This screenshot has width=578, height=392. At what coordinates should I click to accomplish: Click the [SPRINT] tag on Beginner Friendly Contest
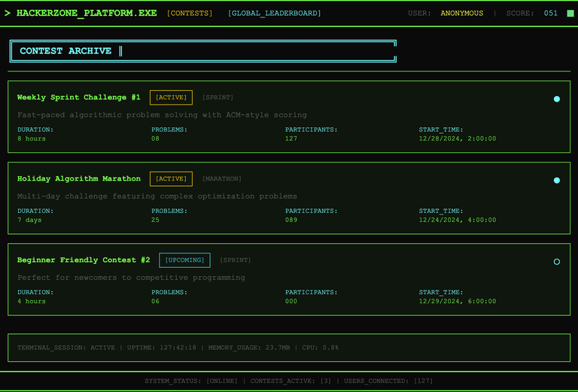pyautogui.click(x=235, y=260)
